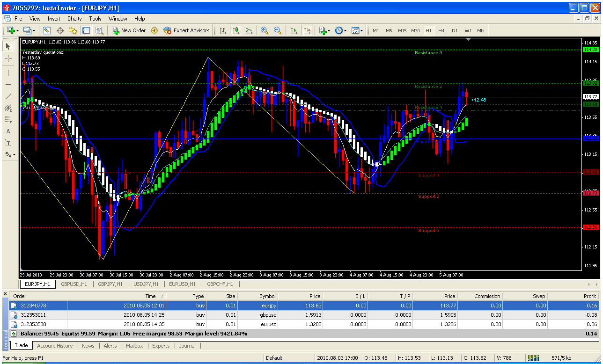Click the Zoom In magnifier icon

point(265,30)
